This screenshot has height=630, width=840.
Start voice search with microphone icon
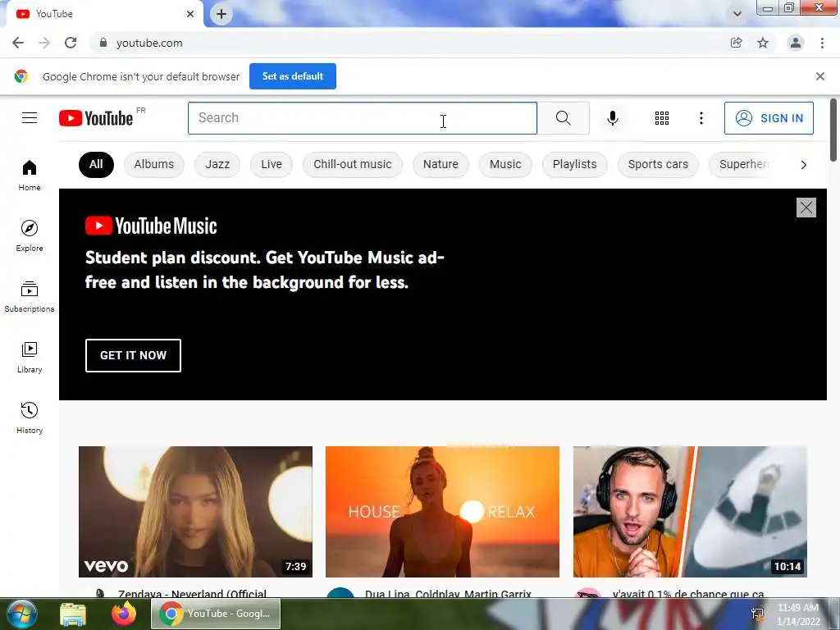(612, 118)
